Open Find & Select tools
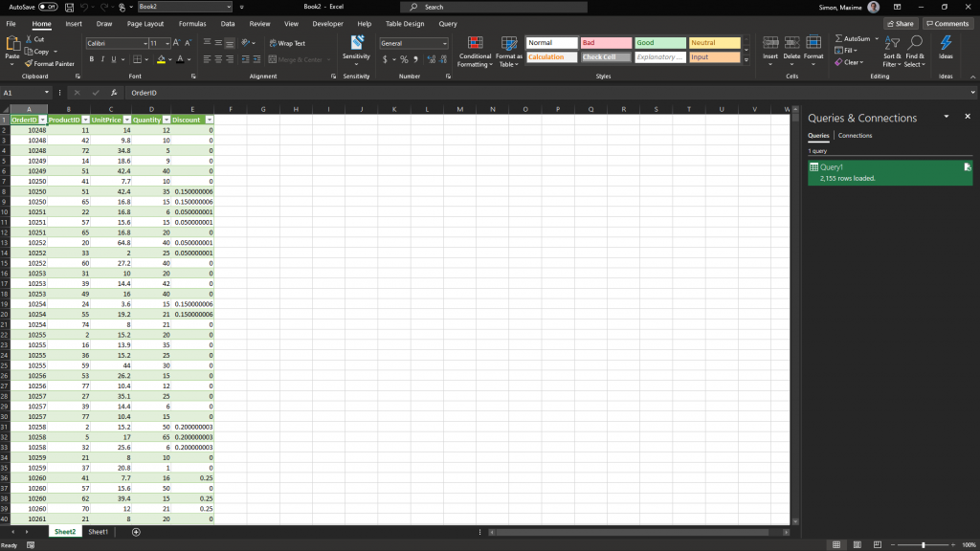 point(915,52)
